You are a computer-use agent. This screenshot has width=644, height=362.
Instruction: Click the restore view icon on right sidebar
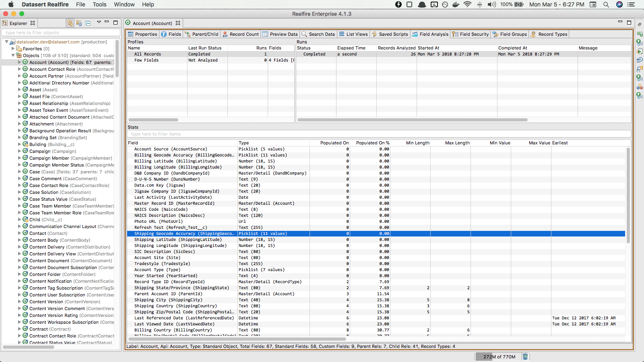640,25
